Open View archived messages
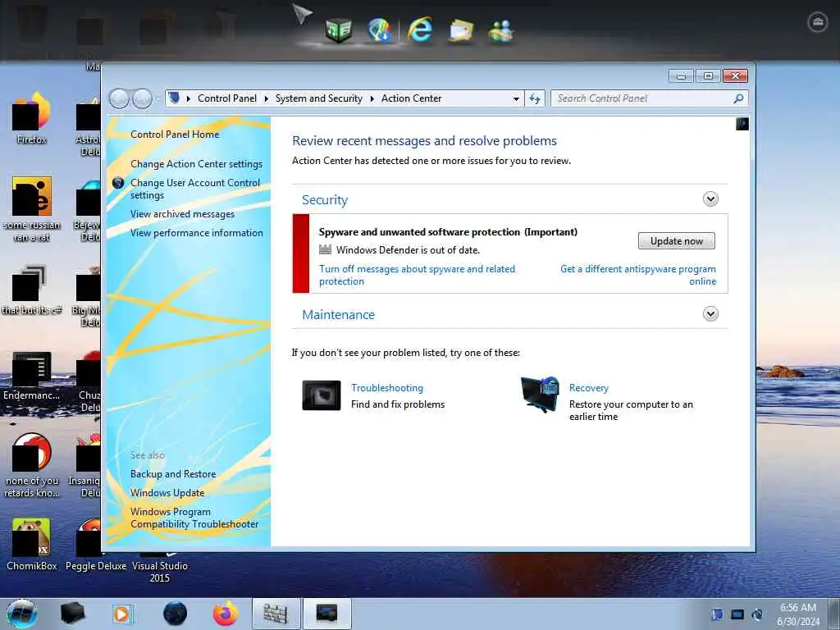 pyautogui.click(x=183, y=214)
